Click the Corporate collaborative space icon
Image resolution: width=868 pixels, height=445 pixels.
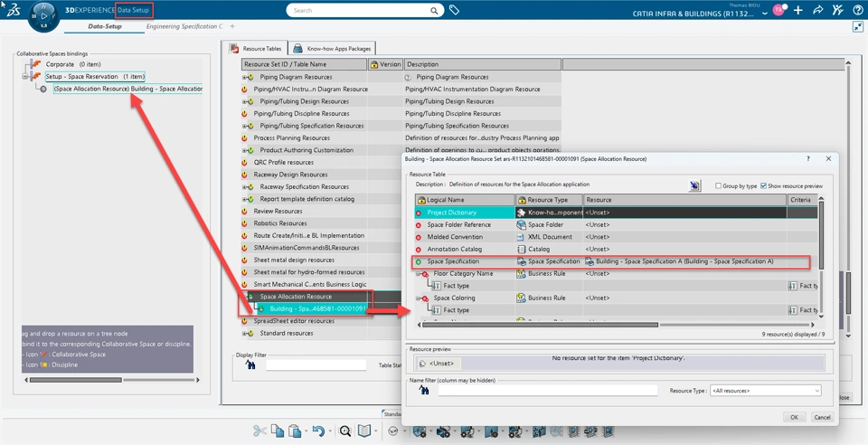tap(36, 64)
